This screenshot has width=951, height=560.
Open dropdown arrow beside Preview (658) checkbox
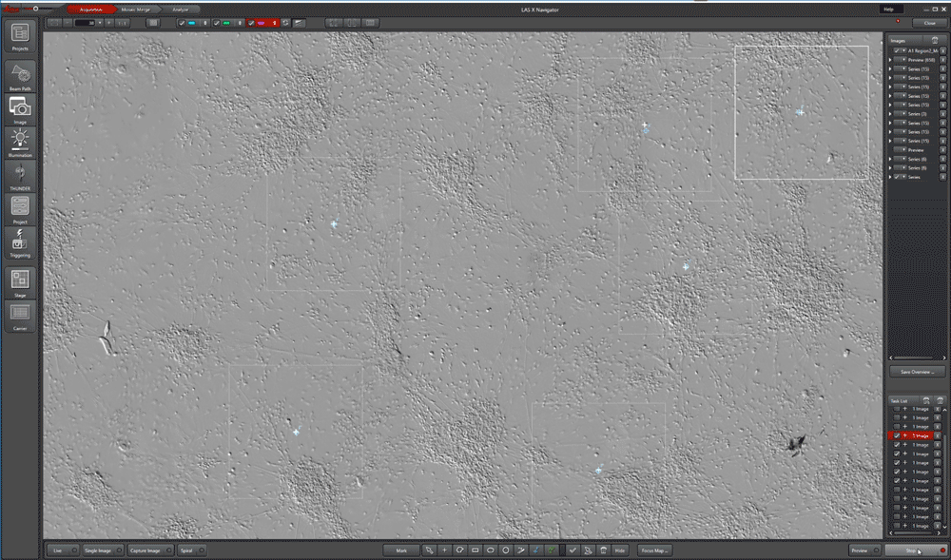click(x=903, y=60)
